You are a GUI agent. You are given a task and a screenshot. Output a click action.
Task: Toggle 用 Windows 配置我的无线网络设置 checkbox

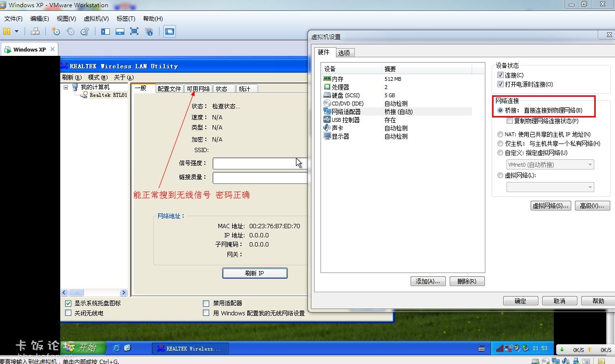(x=206, y=313)
